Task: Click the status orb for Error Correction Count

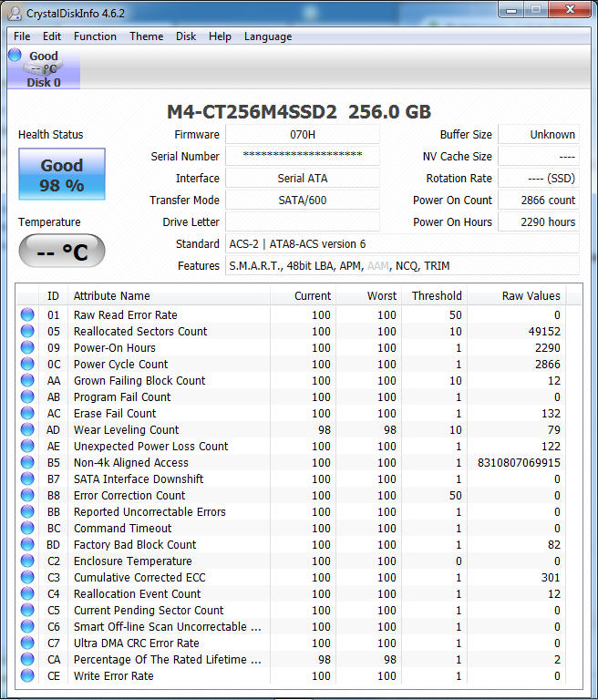Action: point(27,495)
